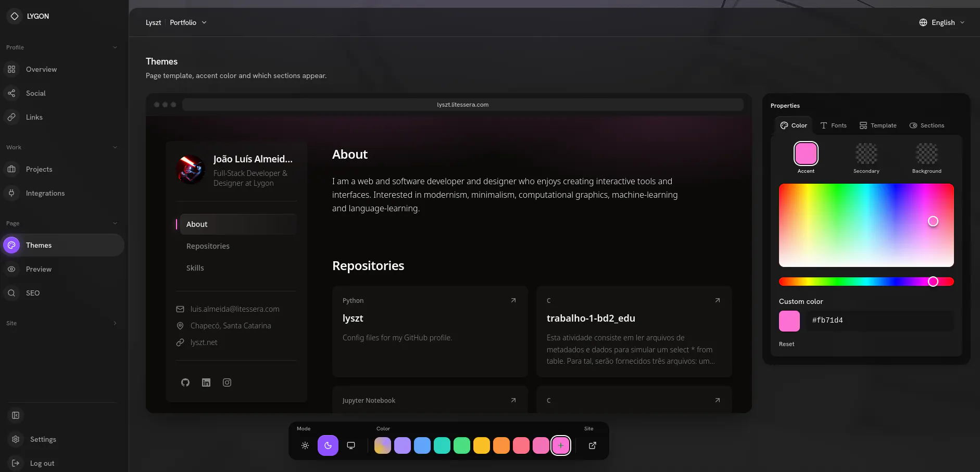Image resolution: width=980 pixels, height=472 pixels.
Task: Open trabalho-1-bd2_edu repository arrow icon
Action: [718, 300]
